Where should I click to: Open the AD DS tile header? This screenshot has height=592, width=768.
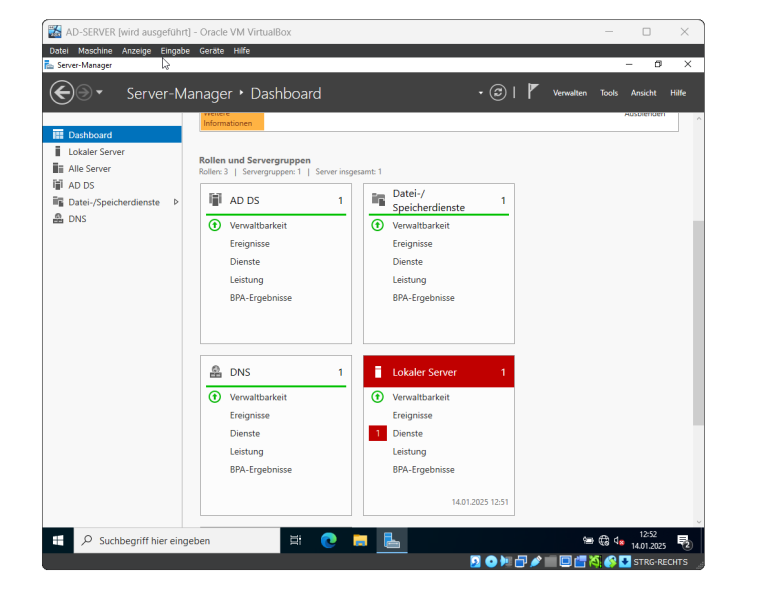276,200
